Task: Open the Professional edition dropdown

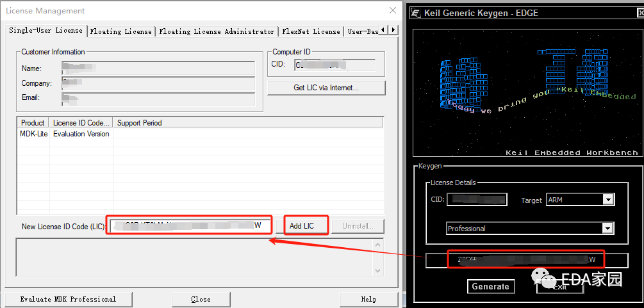Action: tap(608, 229)
